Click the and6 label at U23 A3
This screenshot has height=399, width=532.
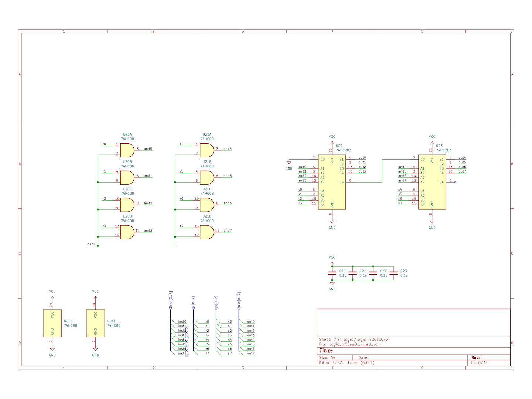click(x=402, y=176)
